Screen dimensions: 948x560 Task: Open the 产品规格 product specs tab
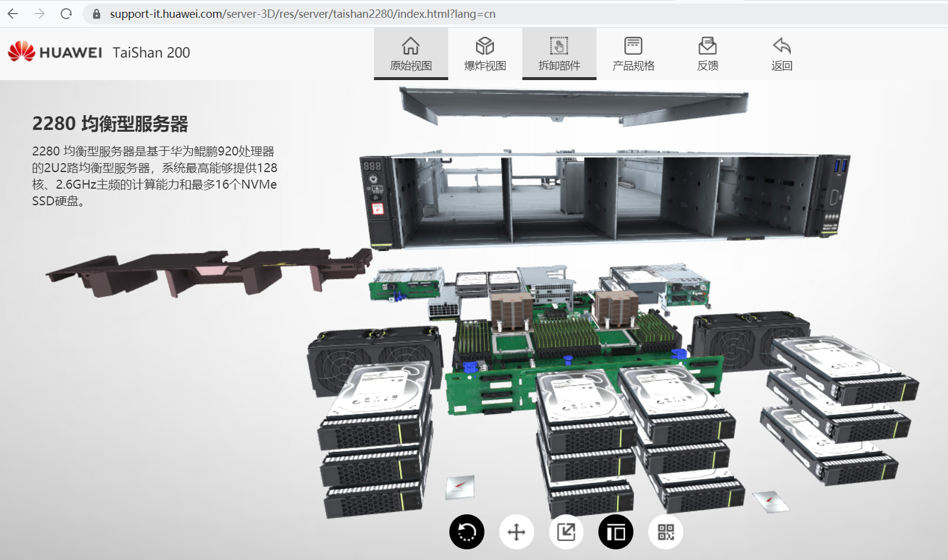pos(633,53)
